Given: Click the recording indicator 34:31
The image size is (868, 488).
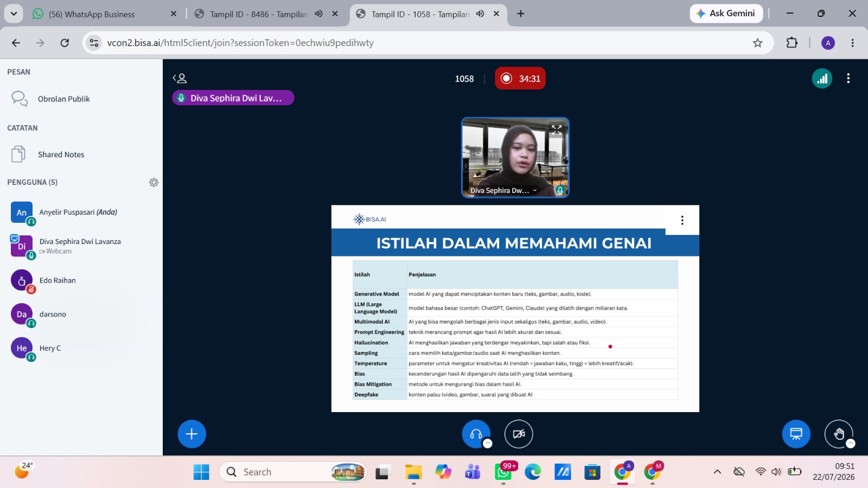Looking at the screenshot, I should coord(520,79).
